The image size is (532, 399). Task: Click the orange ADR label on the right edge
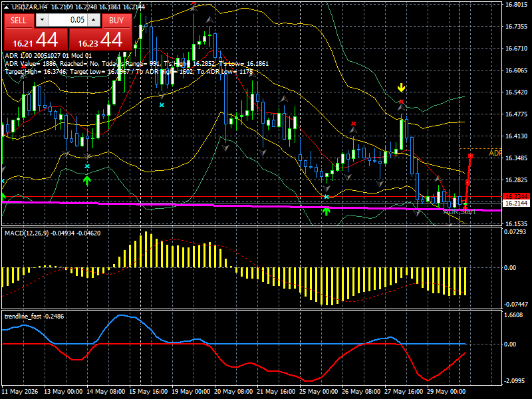(x=495, y=153)
